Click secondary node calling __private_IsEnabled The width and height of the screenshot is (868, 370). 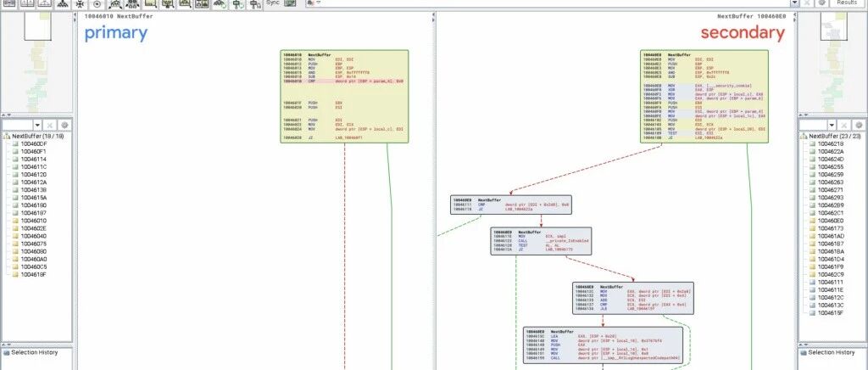(541, 241)
